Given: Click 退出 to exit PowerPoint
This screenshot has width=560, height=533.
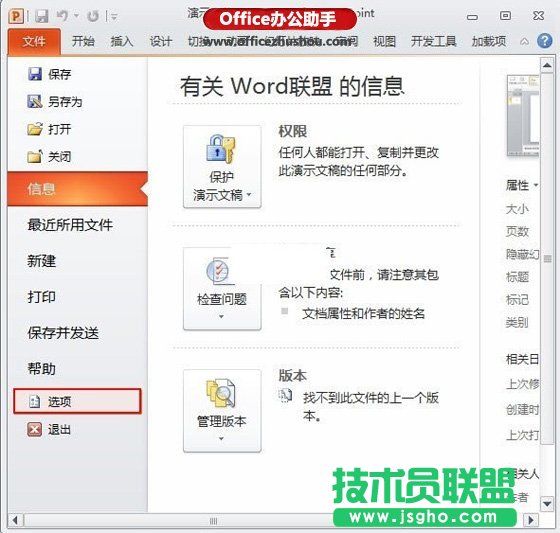Looking at the screenshot, I should click(49, 429).
